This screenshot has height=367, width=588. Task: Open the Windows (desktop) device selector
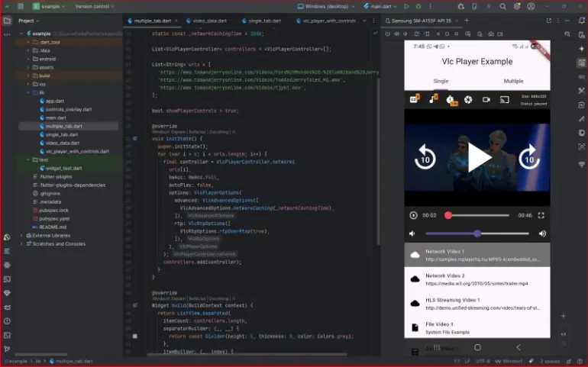[326, 6]
